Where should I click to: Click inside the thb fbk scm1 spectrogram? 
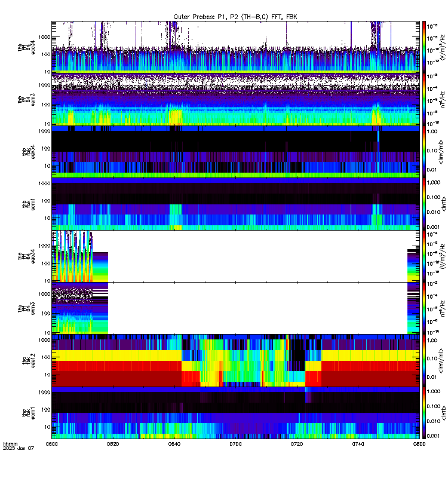(x=235, y=204)
